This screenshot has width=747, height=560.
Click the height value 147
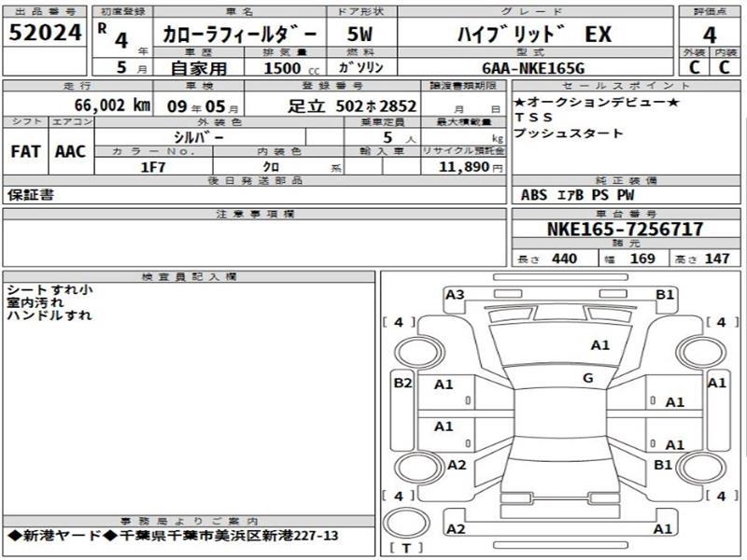point(717,259)
